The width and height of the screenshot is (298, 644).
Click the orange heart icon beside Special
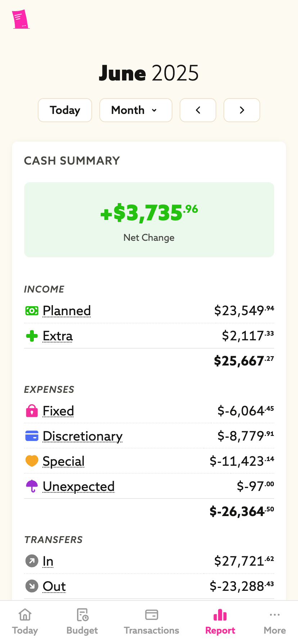(32, 461)
